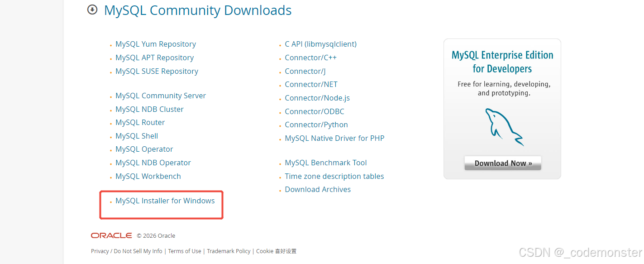Open Connector/C++ link
This screenshot has width=644, height=264.
[x=310, y=58]
